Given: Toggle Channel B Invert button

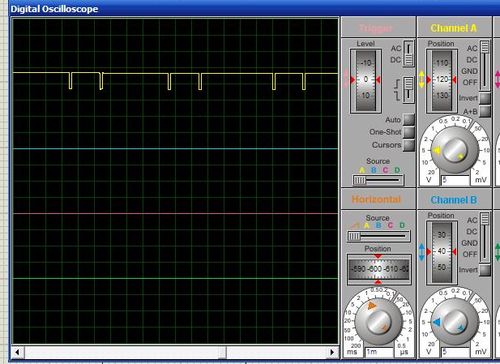Looking at the screenshot, I should click(x=485, y=270).
